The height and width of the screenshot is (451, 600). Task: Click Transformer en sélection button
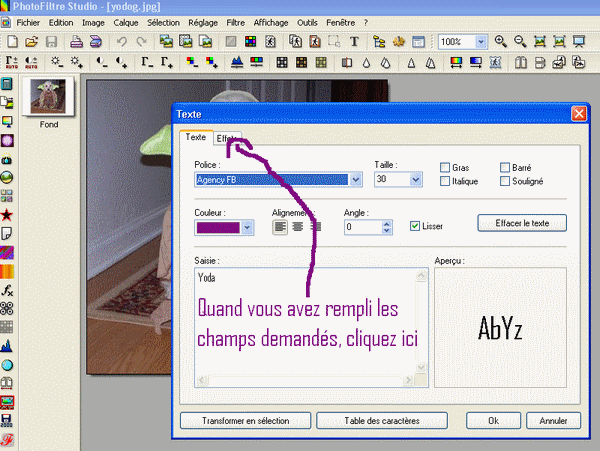[x=245, y=421]
